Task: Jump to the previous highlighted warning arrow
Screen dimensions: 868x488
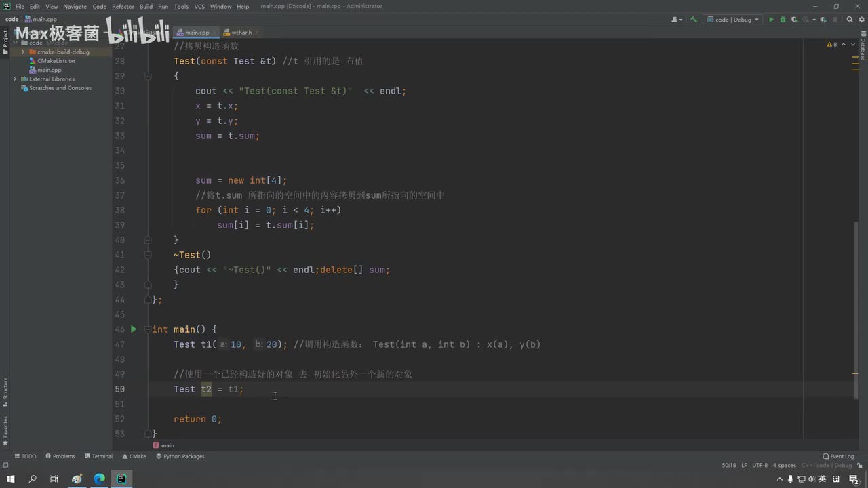Action: pyautogui.click(x=844, y=44)
